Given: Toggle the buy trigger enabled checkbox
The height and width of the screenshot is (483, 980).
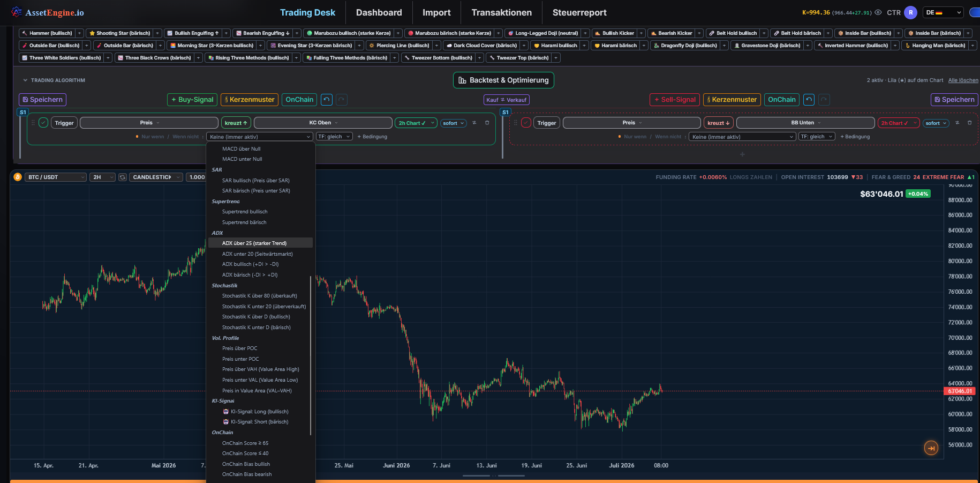Looking at the screenshot, I should click(x=43, y=123).
